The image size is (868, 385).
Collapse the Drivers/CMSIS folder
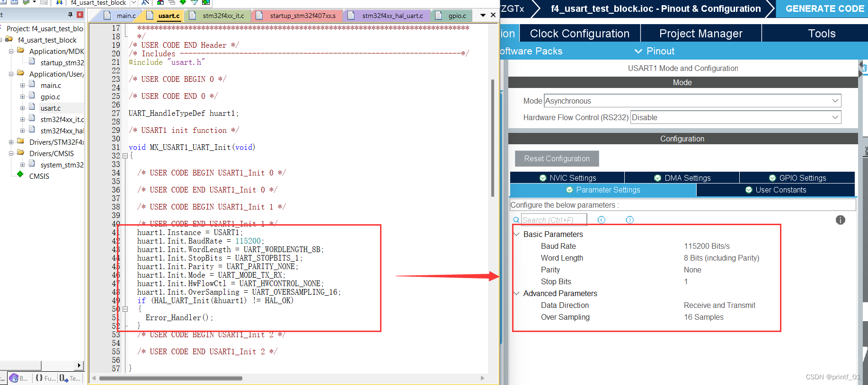(11, 154)
